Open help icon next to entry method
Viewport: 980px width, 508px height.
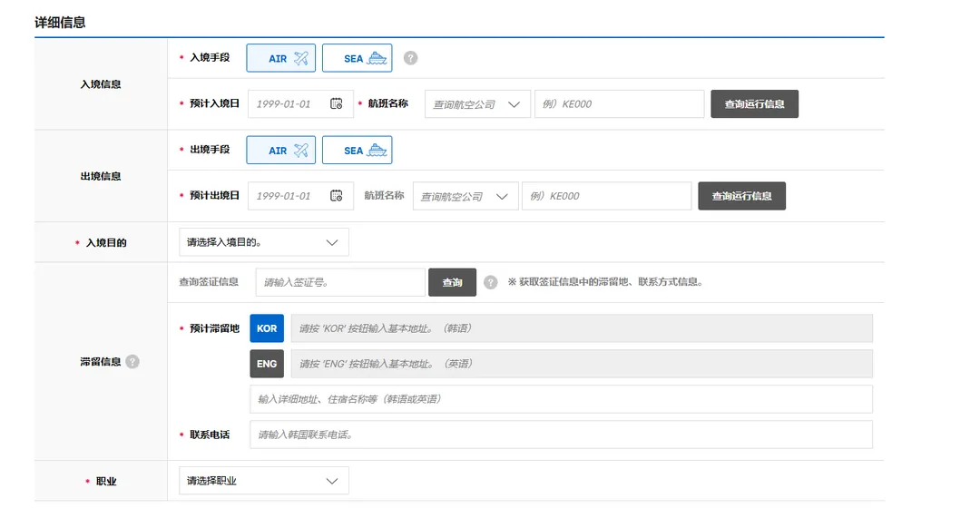(411, 58)
